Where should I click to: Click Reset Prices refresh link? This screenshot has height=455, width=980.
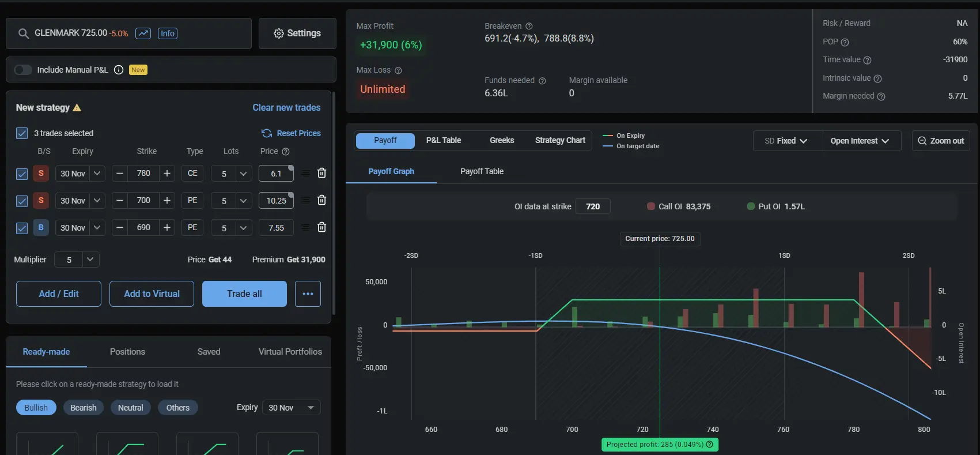click(x=291, y=133)
